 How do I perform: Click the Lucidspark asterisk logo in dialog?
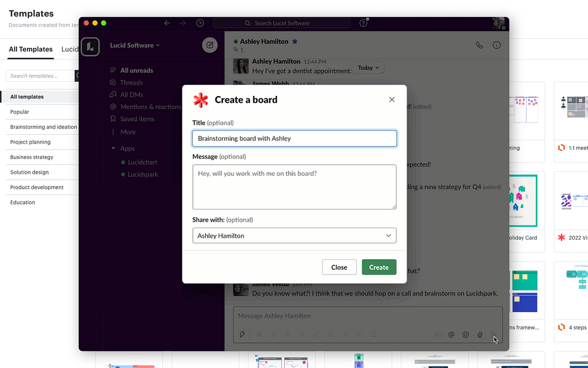pos(201,100)
